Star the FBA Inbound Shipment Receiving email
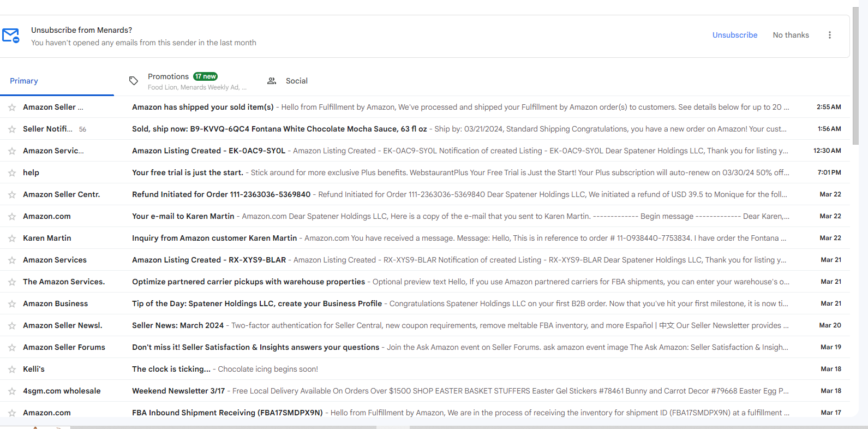 (12, 413)
